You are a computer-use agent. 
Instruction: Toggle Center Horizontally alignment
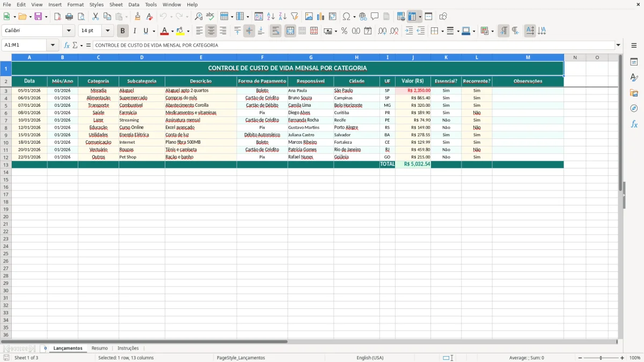[x=211, y=31]
